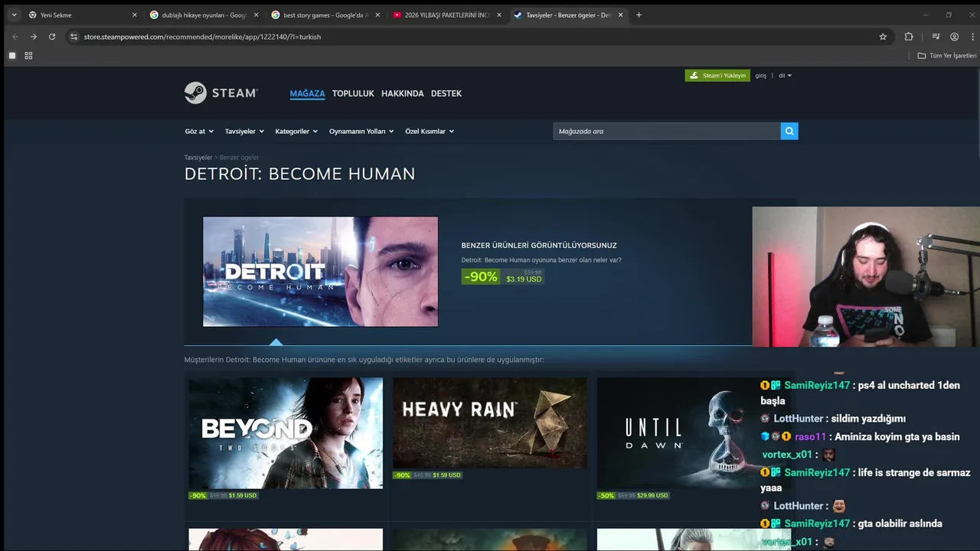Screen dimensions: 980x551
Task: Open the browser extensions puzzle icon
Action: pyautogui.click(x=909, y=37)
